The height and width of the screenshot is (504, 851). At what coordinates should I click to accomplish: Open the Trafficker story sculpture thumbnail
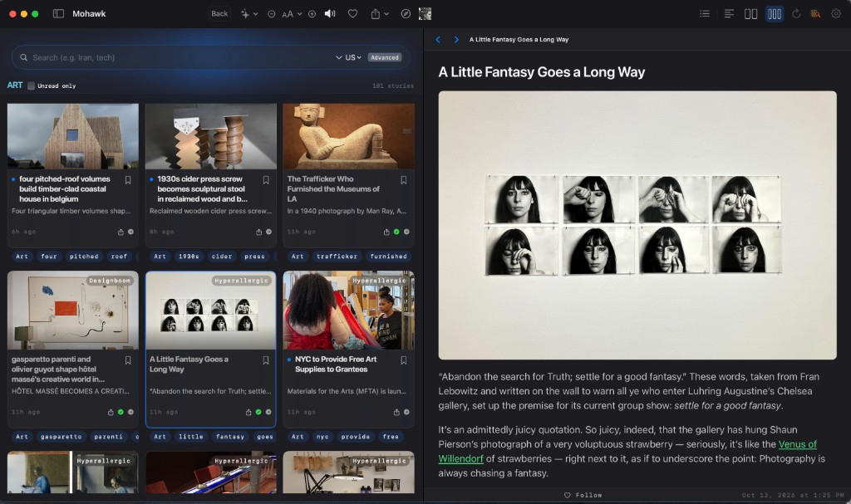point(348,136)
